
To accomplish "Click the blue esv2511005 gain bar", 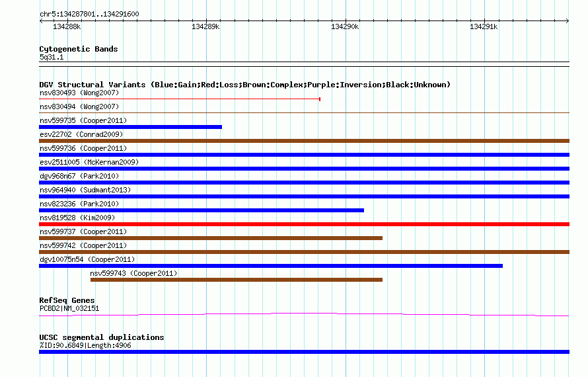I will [x=304, y=169].
